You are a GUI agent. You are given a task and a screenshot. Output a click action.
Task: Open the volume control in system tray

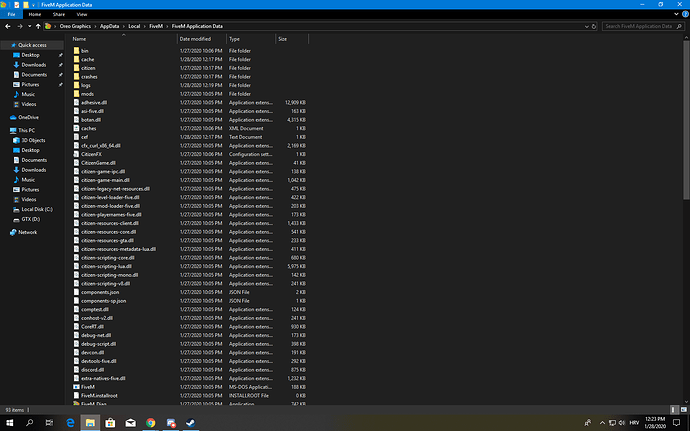coord(622,423)
